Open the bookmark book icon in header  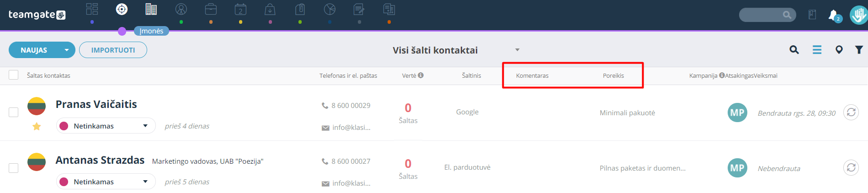pyautogui.click(x=812, y=15)
